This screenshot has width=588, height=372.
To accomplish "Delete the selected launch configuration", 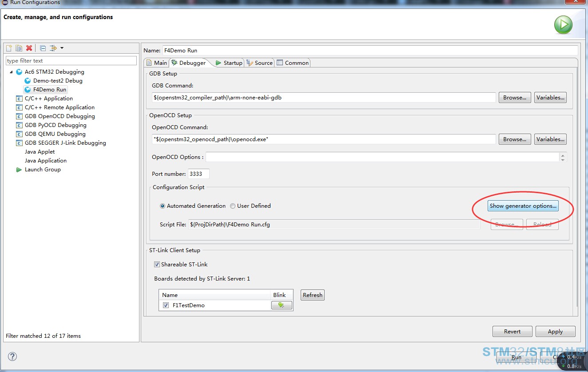I will point(29,48).
